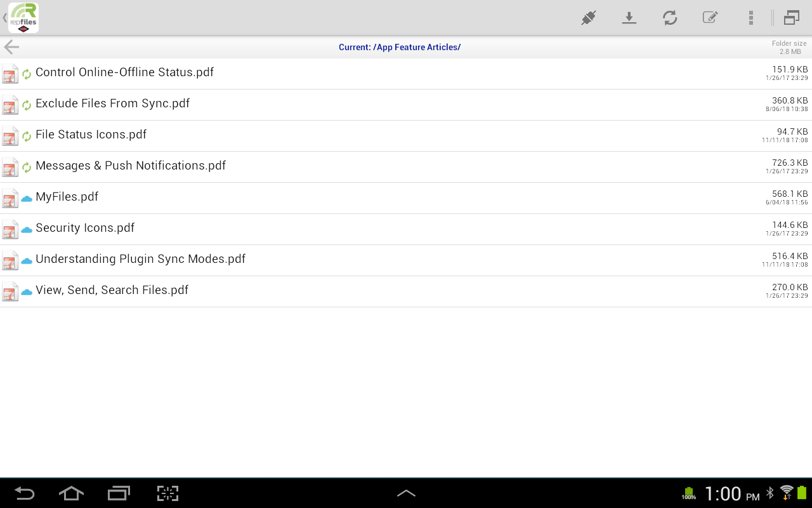Tap the Android home button

(71, 493)
